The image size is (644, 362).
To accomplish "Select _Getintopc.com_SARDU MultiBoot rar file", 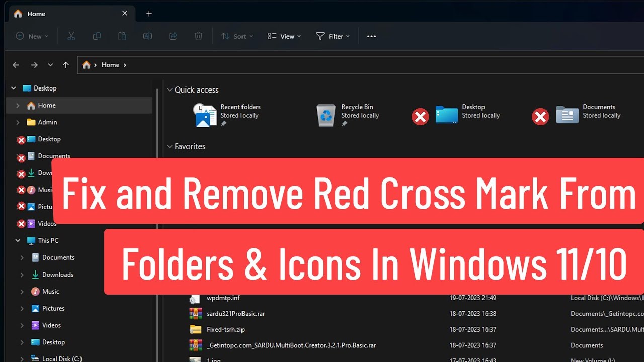I will [291, 345].
